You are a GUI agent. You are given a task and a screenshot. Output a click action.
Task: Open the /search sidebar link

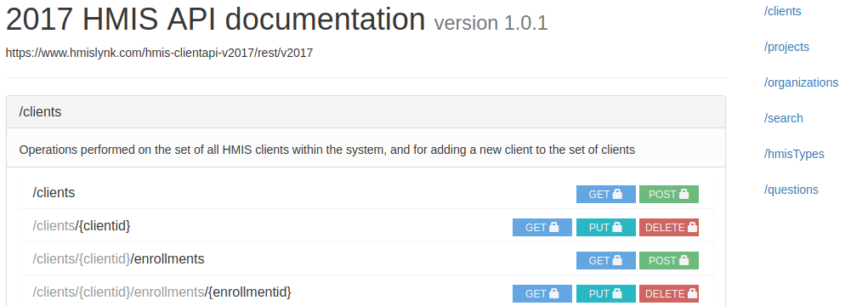[x=783, y=118]
